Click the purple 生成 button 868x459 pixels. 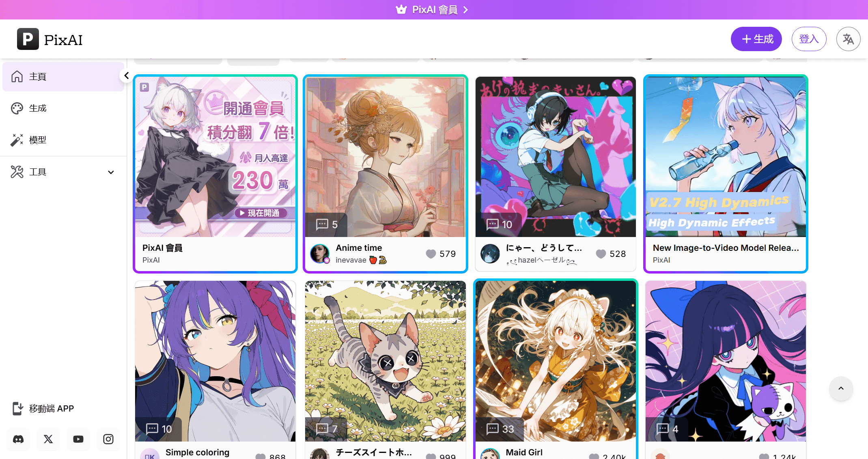(x=756, y=39)
